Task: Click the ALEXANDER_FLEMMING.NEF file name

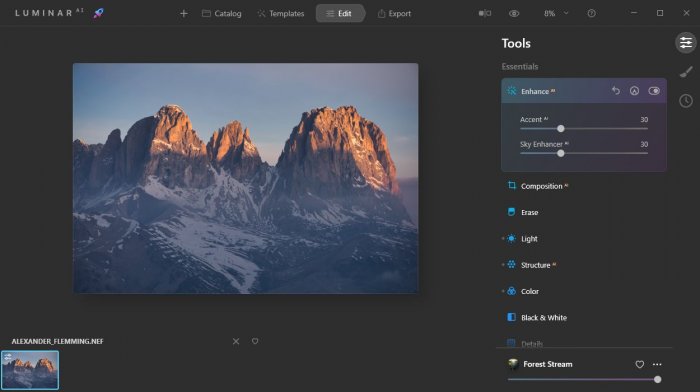Action: [57, 341]
